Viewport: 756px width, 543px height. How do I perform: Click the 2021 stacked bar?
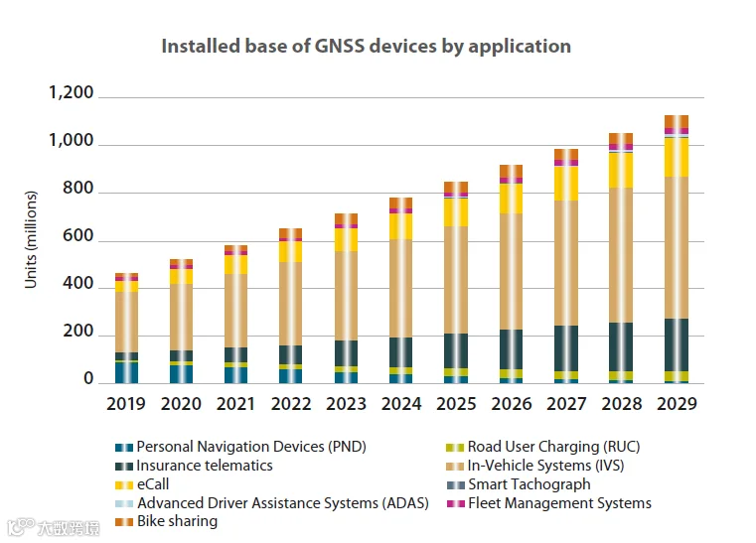coord(236,314)
